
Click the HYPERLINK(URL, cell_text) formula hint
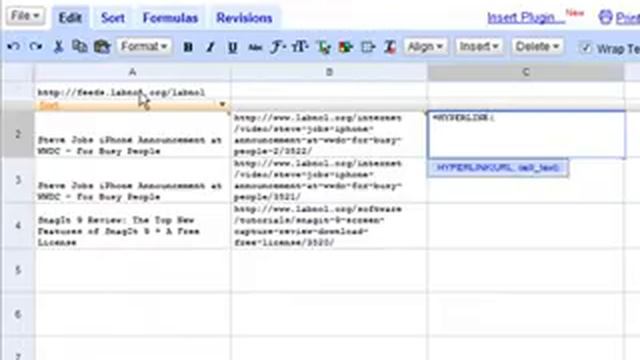(x=498, y=168)
